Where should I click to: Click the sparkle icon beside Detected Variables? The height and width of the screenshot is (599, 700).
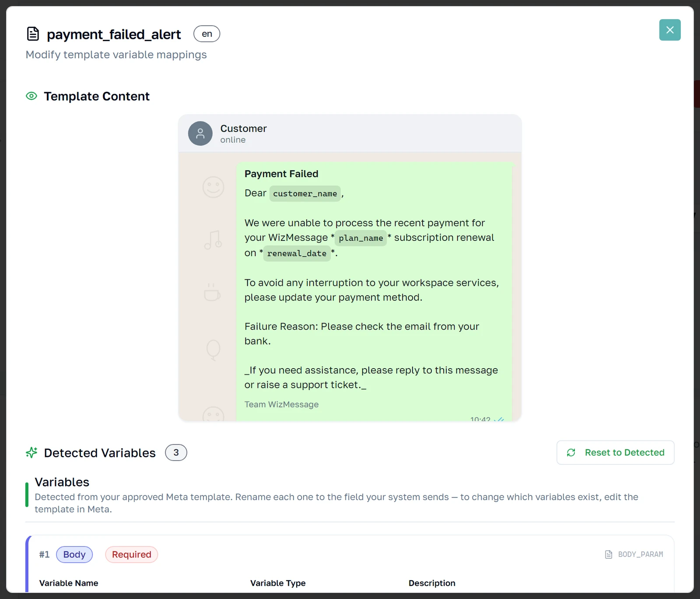click(x=31, y=453)
